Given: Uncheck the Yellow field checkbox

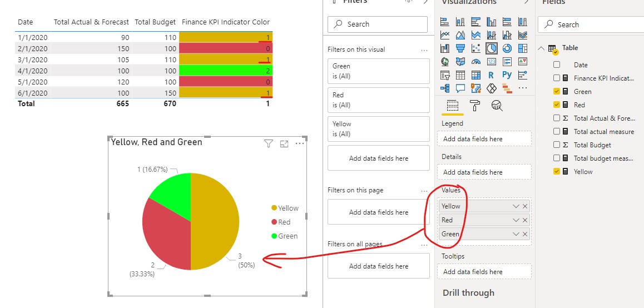Looking at the screenshot, I should point(557,171).
